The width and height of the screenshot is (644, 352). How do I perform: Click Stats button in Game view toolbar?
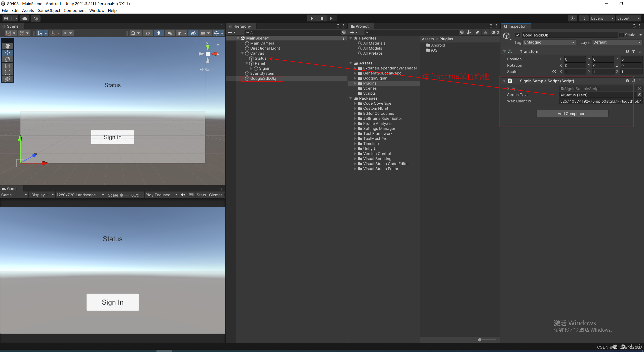(201, 195)
